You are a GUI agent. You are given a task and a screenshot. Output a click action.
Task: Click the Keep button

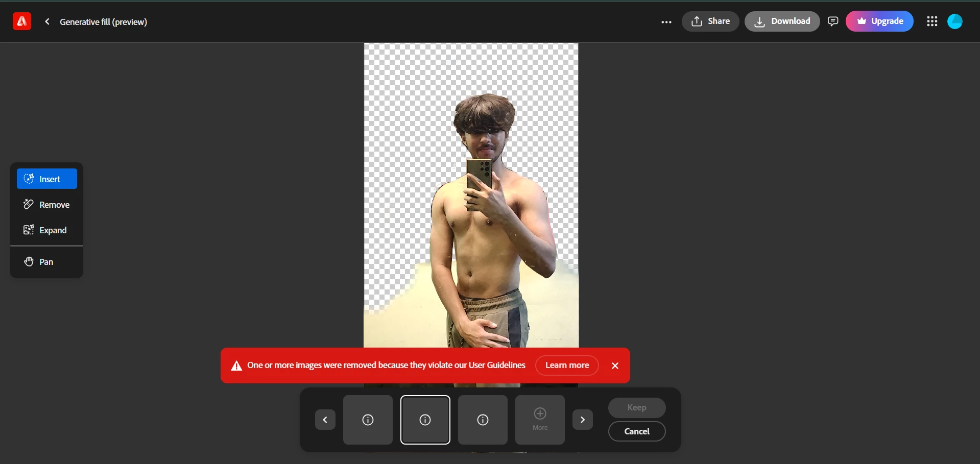pyautogui.click(x=637, y=407)
